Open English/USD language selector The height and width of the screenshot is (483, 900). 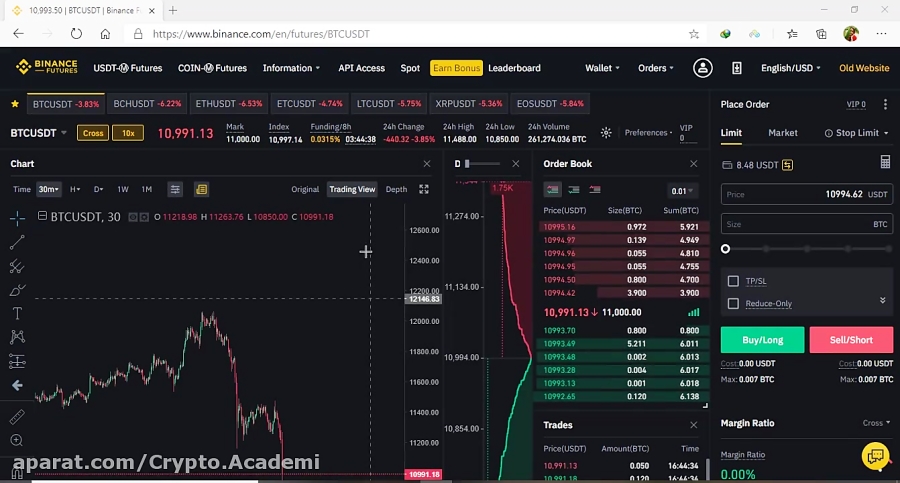(790, 68)
